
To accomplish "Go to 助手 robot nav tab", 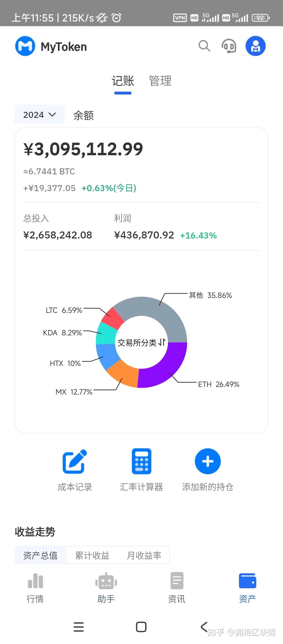I will point(106,588).
